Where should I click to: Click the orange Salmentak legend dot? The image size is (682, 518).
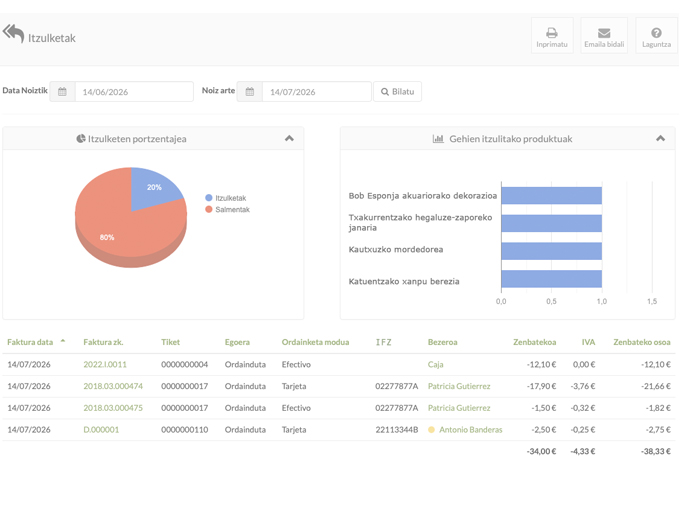[x=209, y=209]
